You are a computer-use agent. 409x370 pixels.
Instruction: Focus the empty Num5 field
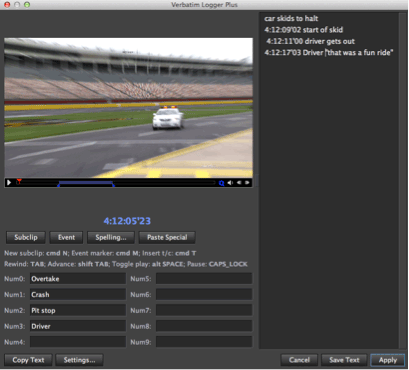point(204,279)
